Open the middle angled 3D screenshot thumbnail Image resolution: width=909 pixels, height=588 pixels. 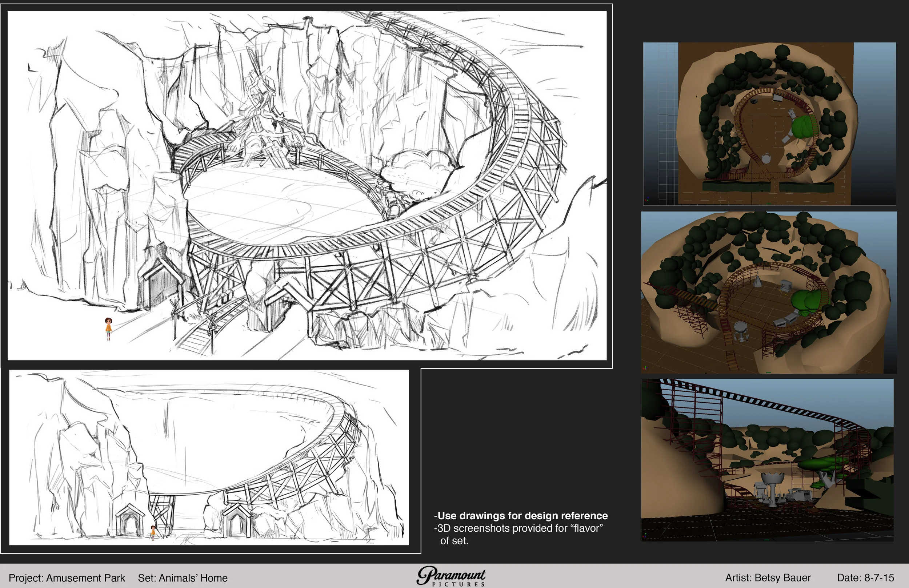click(769, 292)
